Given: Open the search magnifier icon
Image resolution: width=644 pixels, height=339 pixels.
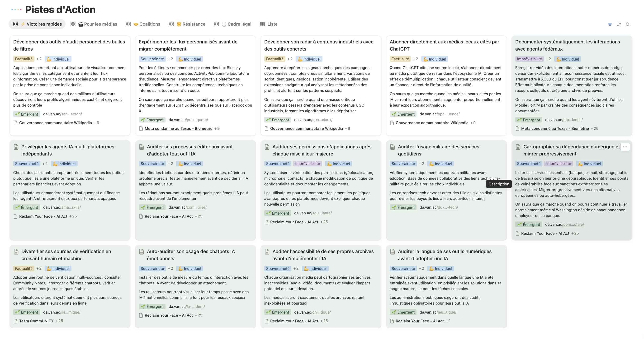Looking at the screenshot, I should 628,24.
